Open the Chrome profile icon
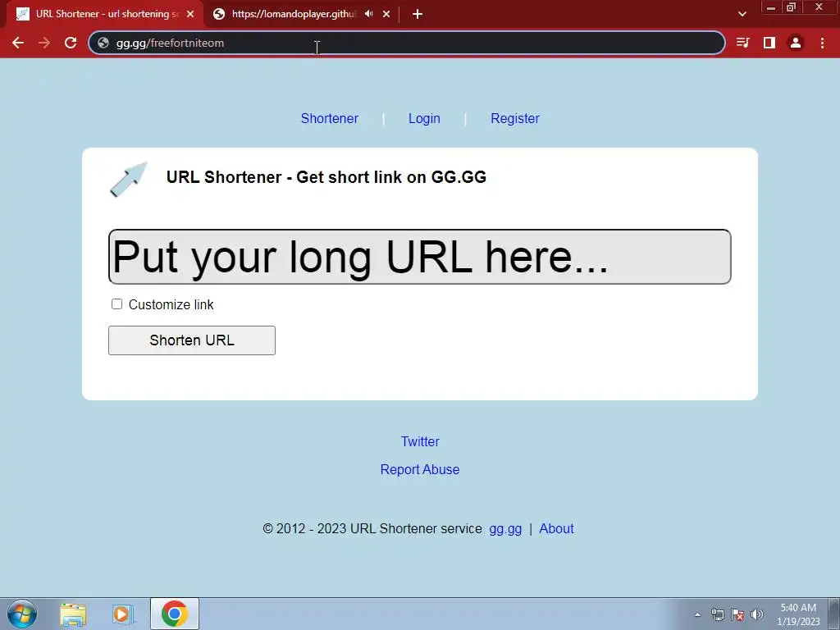The height and width of the screenshot is (630, 840). 796,43
